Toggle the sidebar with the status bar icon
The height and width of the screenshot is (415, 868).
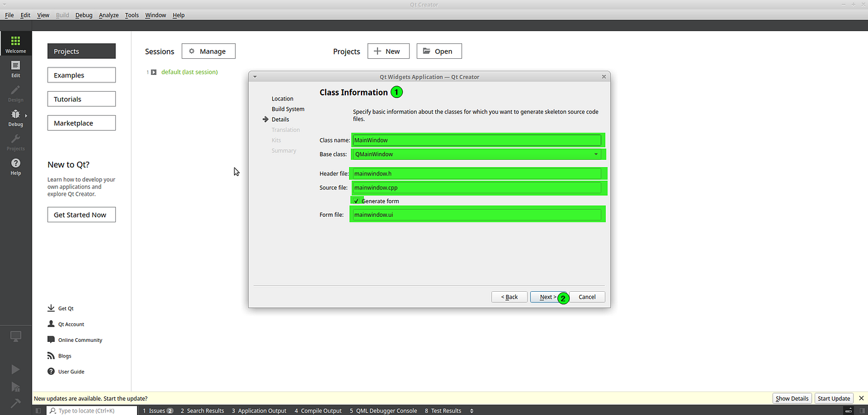38,410
